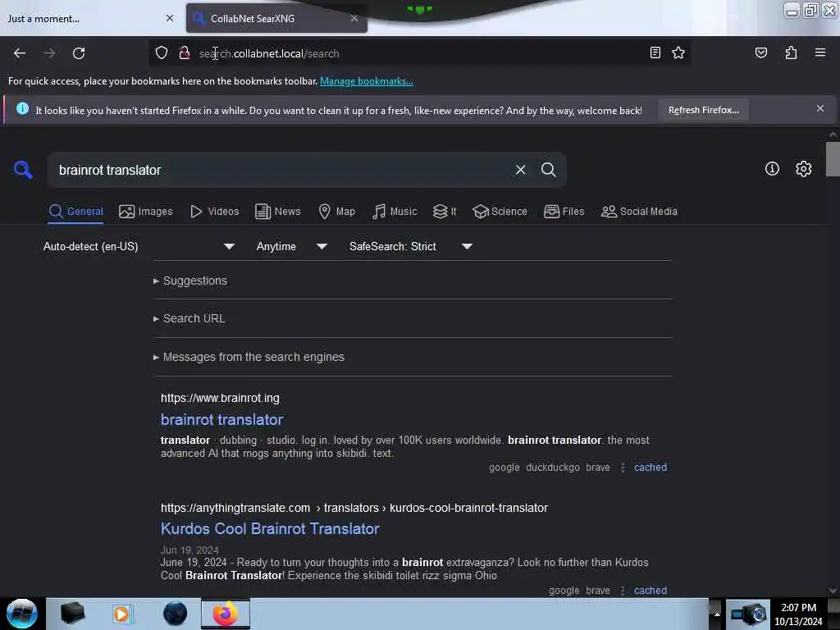Dismiss the Firefox refresh notification
Viewport: 840px width, 630px height.
click(819, 109)
